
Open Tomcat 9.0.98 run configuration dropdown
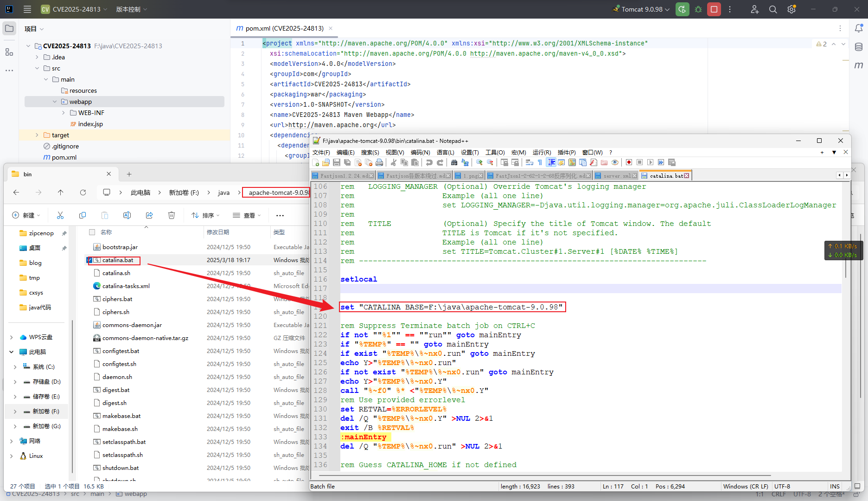tap(642, 9)
